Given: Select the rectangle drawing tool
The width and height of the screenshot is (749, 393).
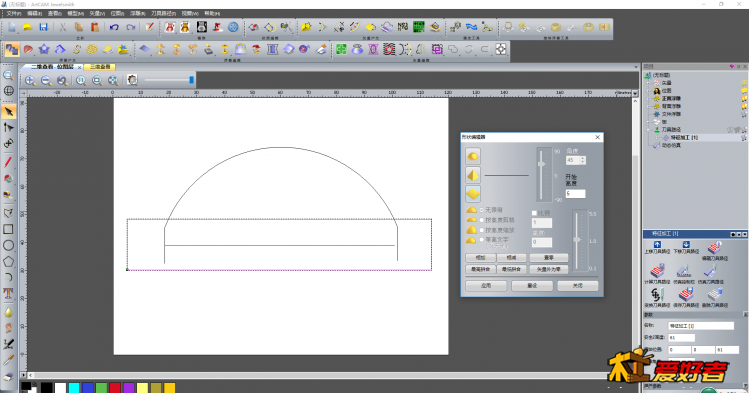Looking at the screenshot, I should tap(8, 229).
